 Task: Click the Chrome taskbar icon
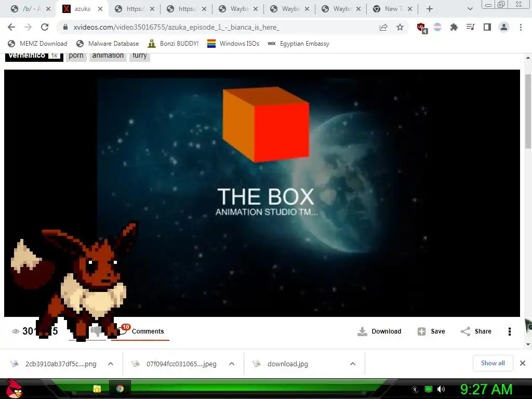pos(120,389)
